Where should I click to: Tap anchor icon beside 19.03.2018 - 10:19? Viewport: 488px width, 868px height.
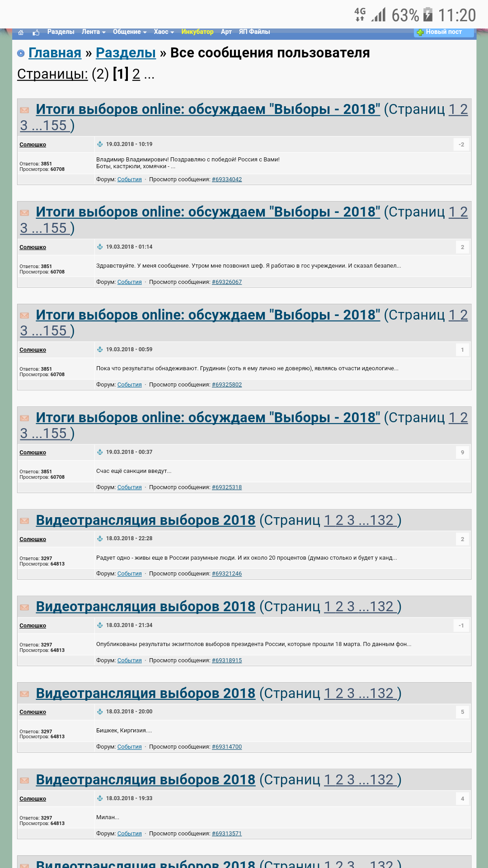coord(100,144)
